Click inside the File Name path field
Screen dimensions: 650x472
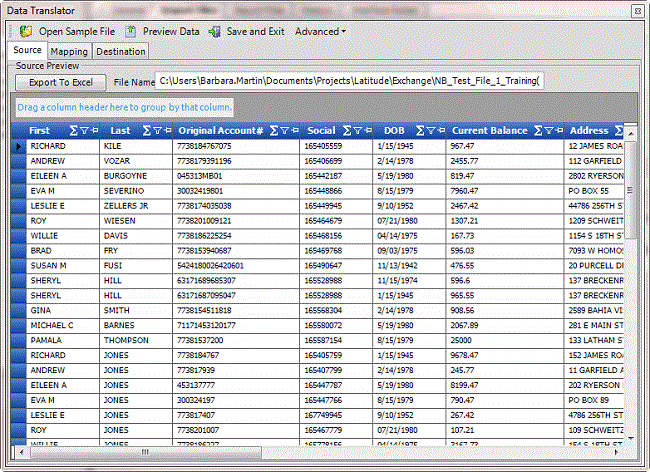[350, 82]
